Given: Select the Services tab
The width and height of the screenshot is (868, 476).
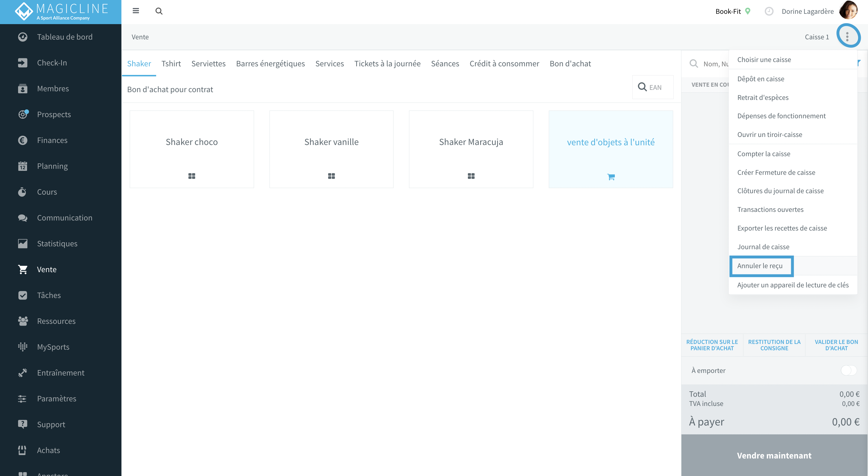Looking at the screenshot, I should (x=329, y=64).
